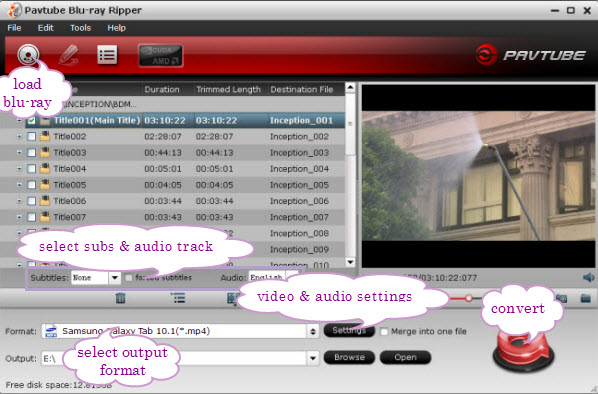Click the red preview slider handle
Viewport: 598px width, 394px height.
click(469, 298)
